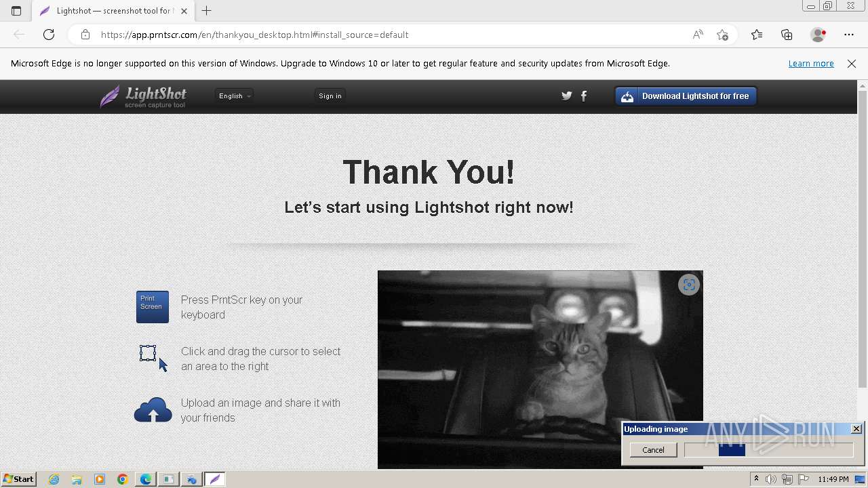Click the Show desktop tray icon
The image size is (868, 488).
tap(860, 479)
